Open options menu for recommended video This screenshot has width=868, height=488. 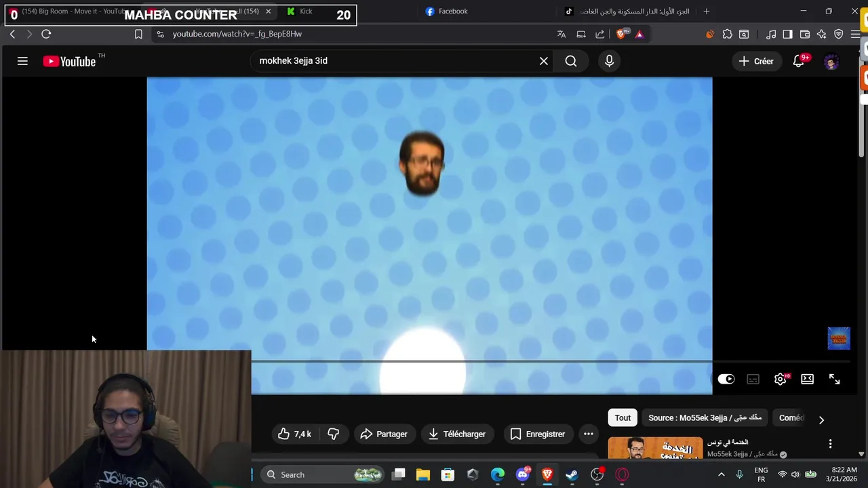(830, 444)
